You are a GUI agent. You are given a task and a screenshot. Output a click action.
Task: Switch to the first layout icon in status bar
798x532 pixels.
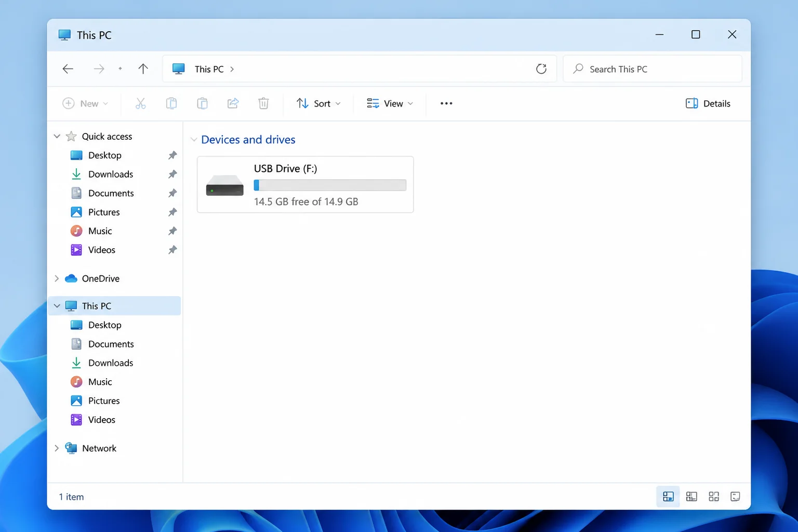pyautogui.click(x=668, y=497)
